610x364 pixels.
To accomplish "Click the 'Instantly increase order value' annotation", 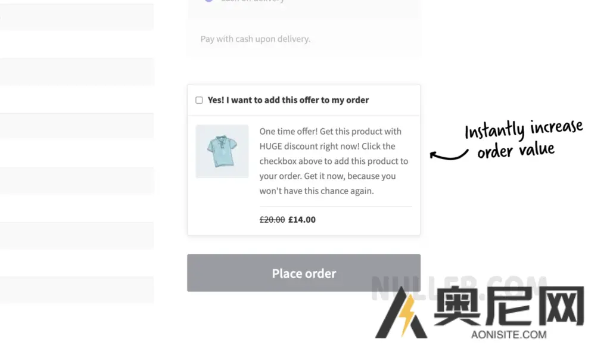I will [523, 140].
